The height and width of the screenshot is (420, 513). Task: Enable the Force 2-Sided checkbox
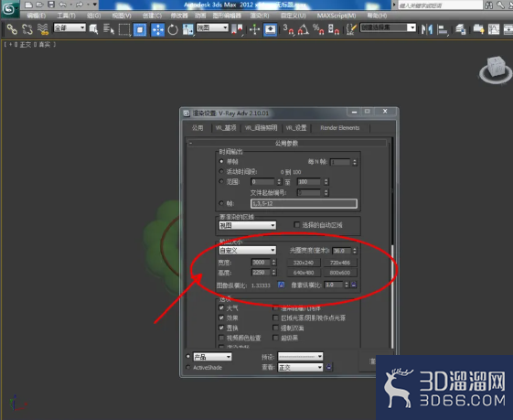[x=275, y=328]
